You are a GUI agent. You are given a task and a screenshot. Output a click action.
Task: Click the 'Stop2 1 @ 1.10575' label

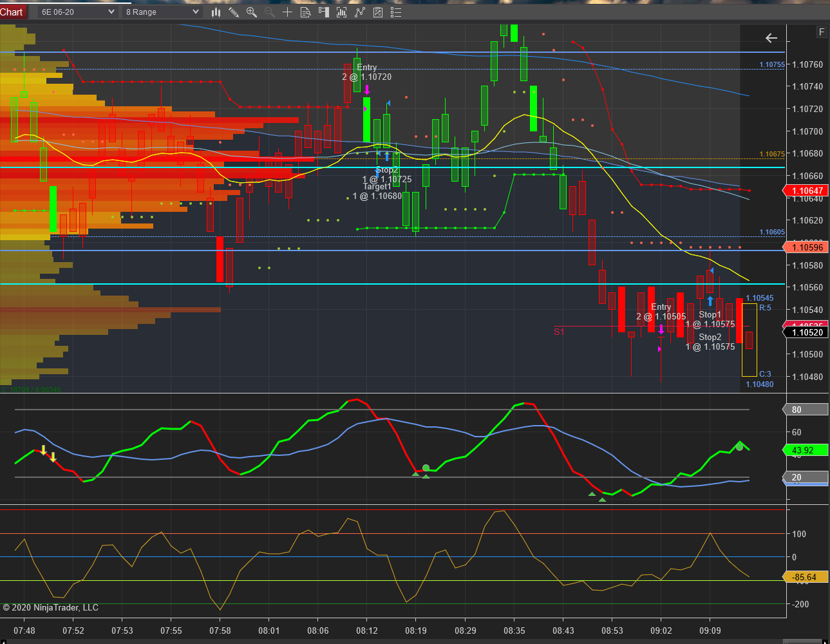pyautogui.click(x=710, y=342)
